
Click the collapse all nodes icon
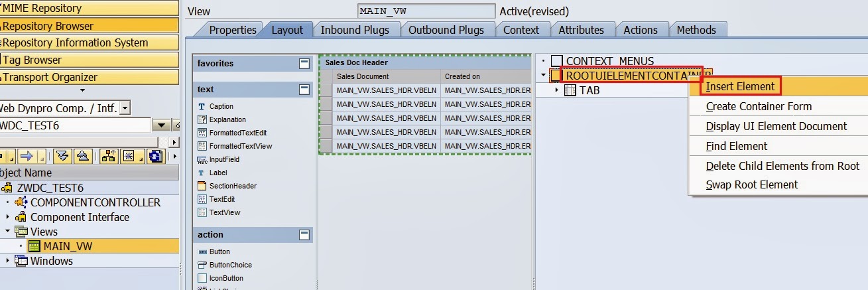pos(82,157)
